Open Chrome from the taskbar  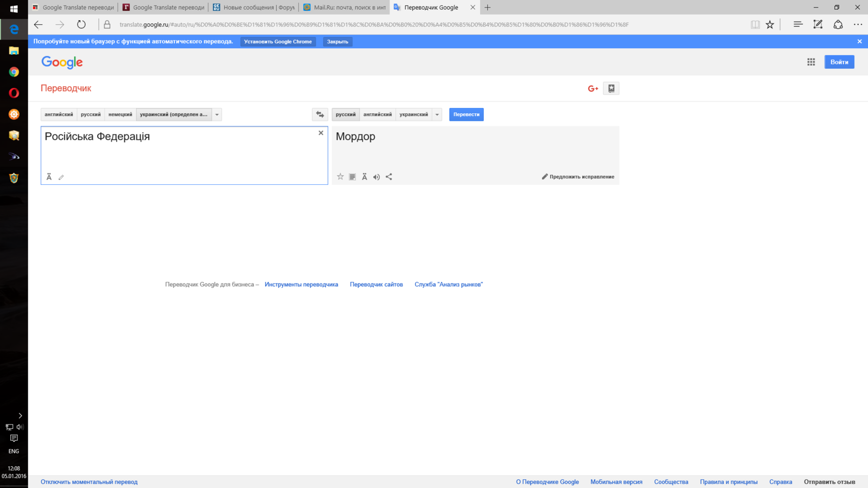pyautogui.click(x=14, y=72)
